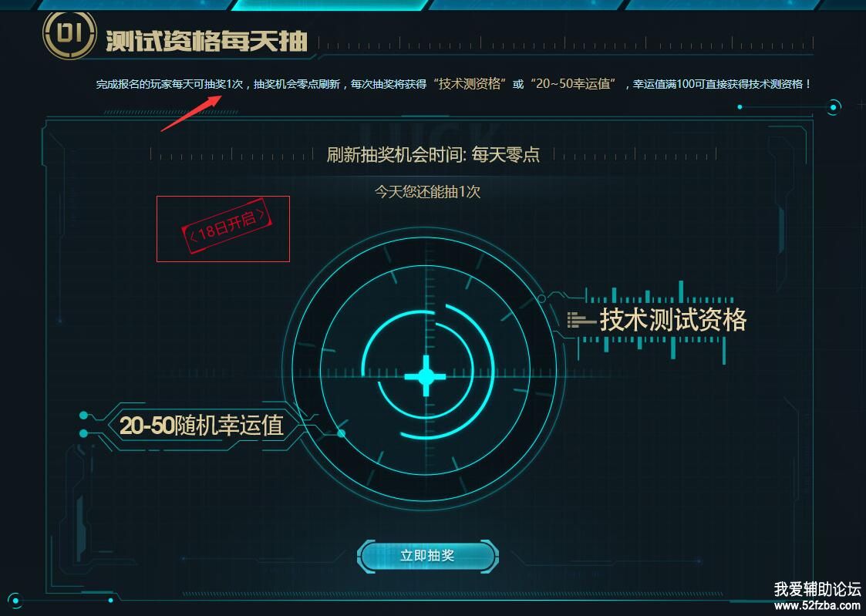
Task: Select the 技术测试资格 prize label
Action: coord(672,319)
